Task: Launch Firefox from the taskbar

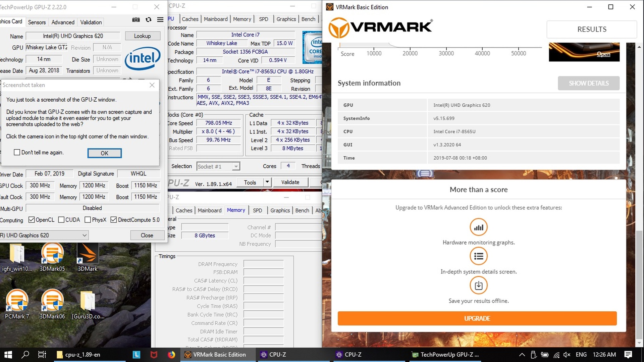Action: (171, 355)
